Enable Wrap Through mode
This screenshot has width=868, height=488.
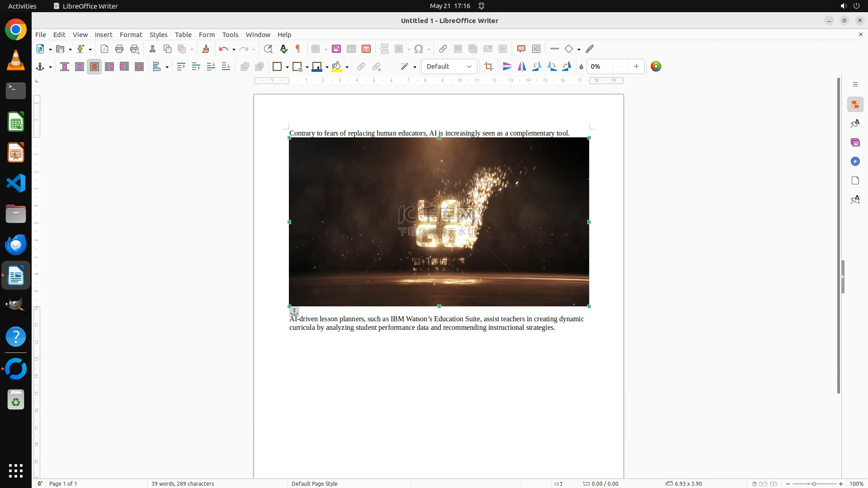[139, 67]
